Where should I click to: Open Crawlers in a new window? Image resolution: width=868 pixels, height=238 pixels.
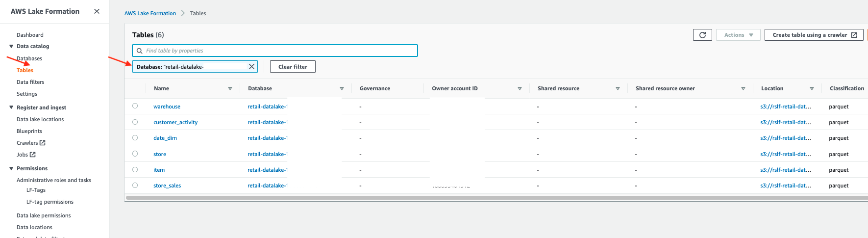(x=31, y=143)
